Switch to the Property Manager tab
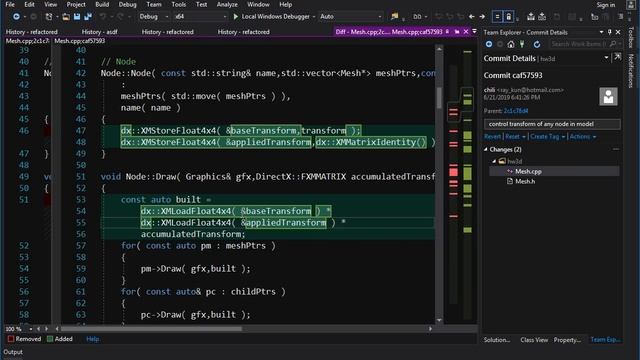The height and width of the screenshot is (360, 640). point(567,340)
